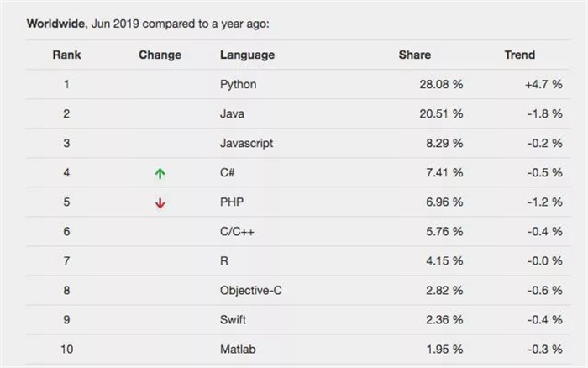This screenshot has width=588, height=368.
Task: Select the Java language entry
Action: point(232,113)
